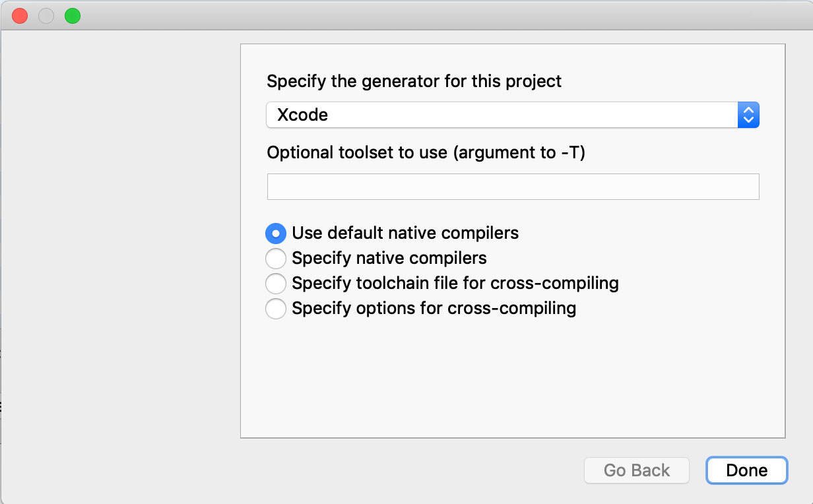This screenshot has height=504, width=813.
Task: Click the 'Specify native compilers' label text
Action: (x=389, y=259)
